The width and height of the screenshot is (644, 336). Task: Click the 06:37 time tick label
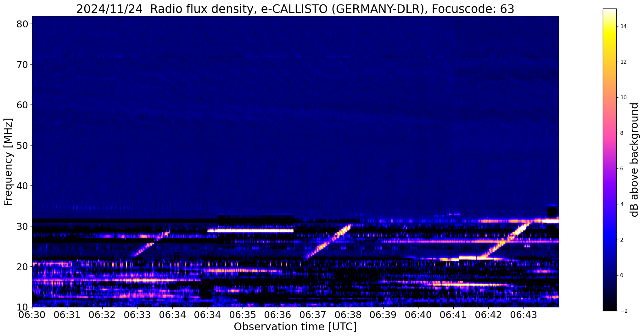point(313,315)
